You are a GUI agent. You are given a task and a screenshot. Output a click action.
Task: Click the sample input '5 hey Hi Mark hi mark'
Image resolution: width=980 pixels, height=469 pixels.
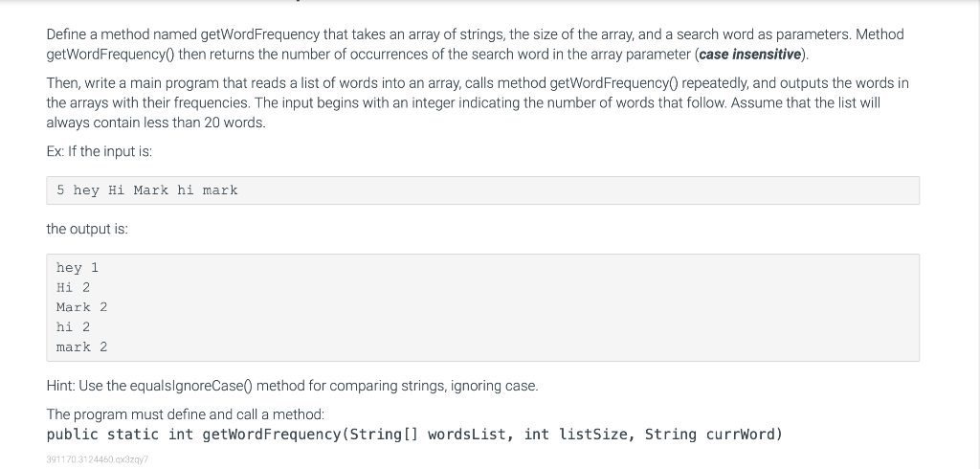tap(146, 190)
